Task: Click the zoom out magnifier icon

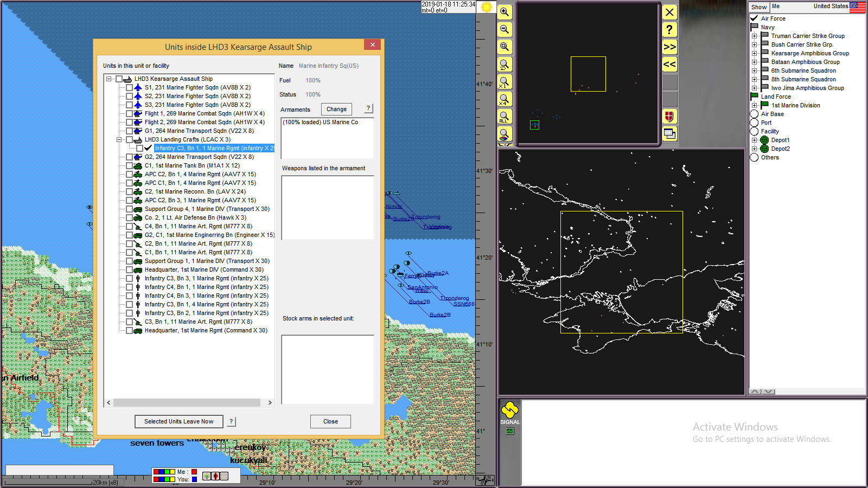Action: pos(505,30)
